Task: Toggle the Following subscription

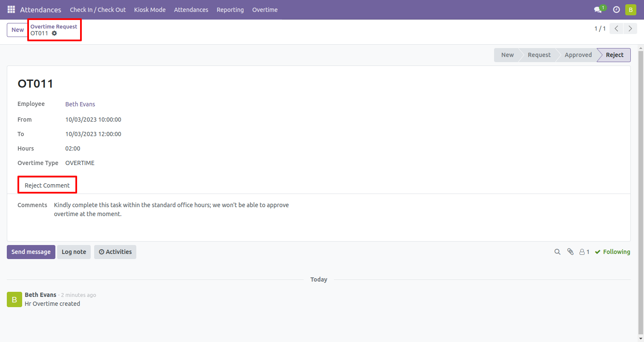Action: 612,252
